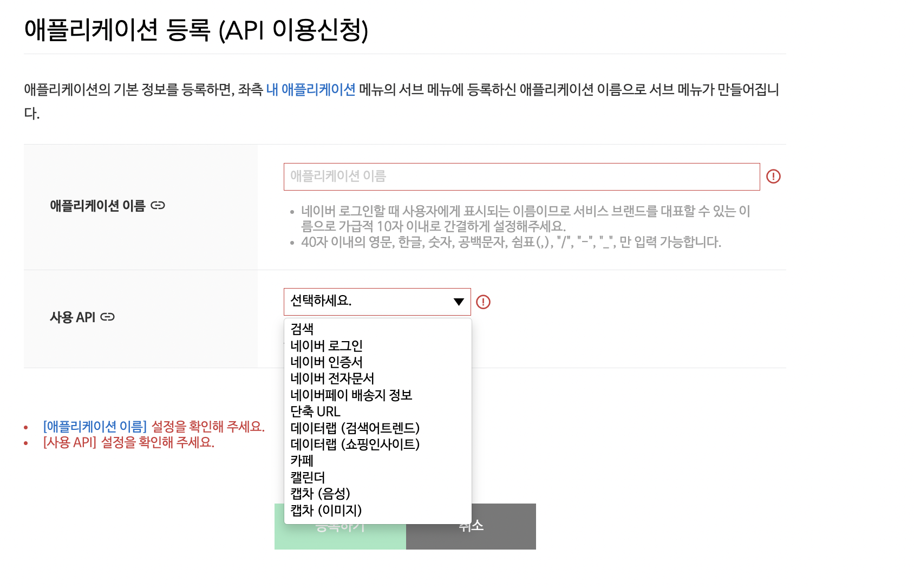This screenshot has height=588, width=914.
Task: Click the 애플리케이션 등록 (API 이용신청) heading
Action: point(196,29)
